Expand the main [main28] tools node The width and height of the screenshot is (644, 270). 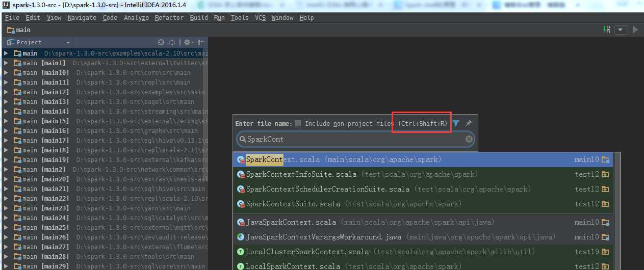(6, 257)
